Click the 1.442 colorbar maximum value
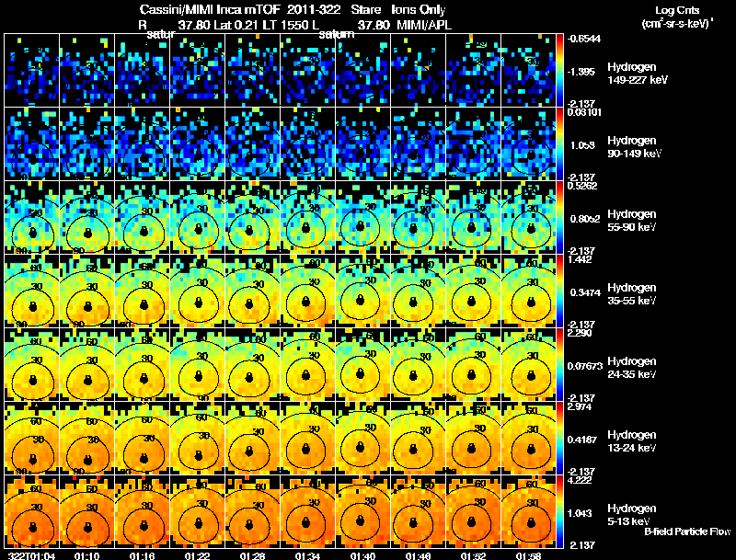Screen dimensions: 736x560 point(580,259)
